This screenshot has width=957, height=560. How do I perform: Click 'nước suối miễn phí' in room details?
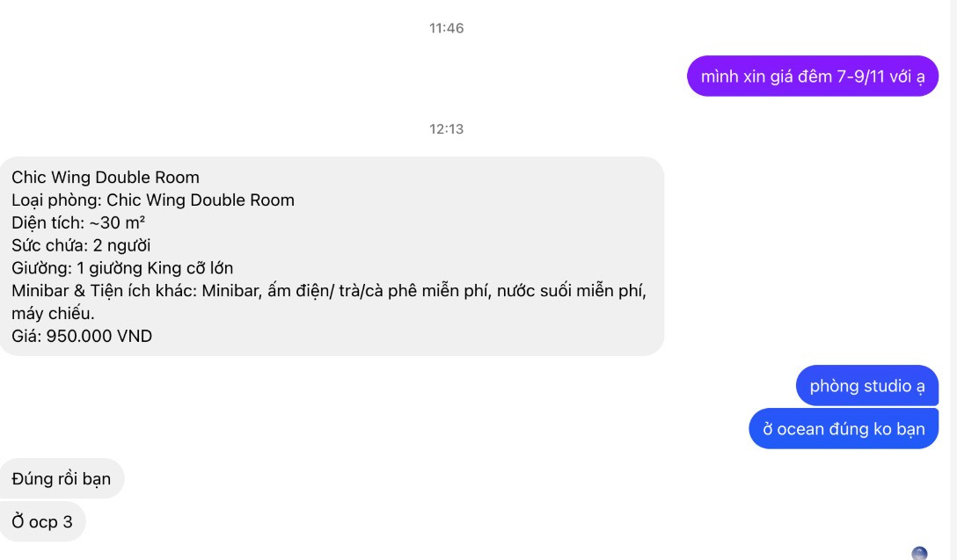click(572, 290)
